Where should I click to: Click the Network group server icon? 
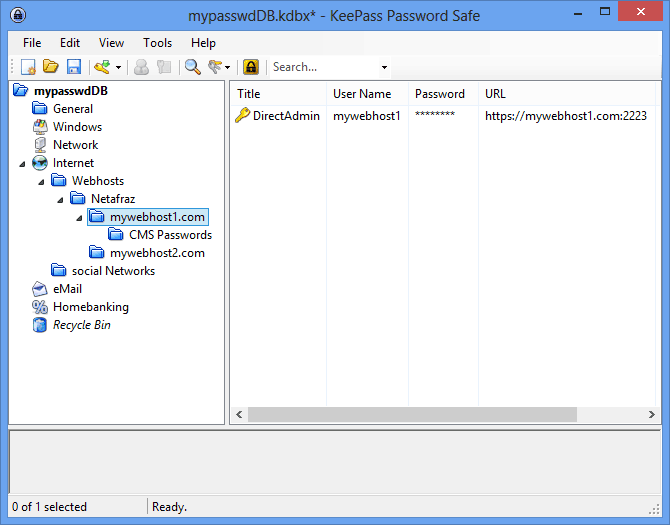coord(40,145)
